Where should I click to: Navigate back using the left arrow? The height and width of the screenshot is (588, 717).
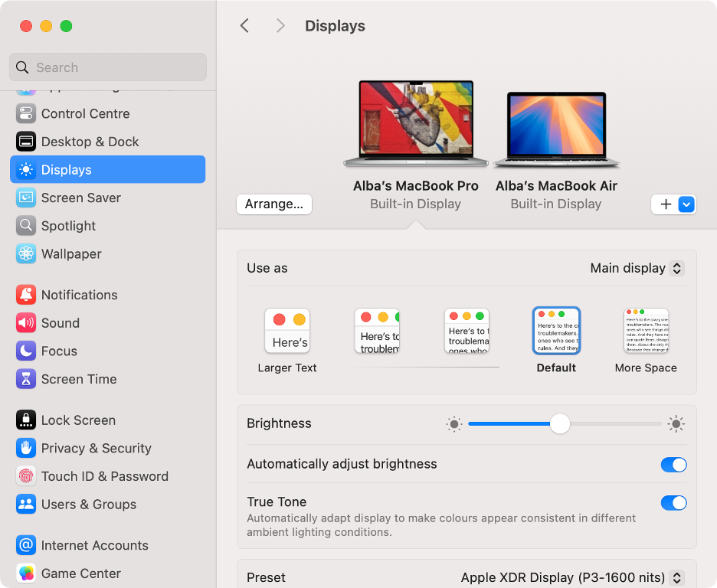pyautogui.click(x=244, y=25)
